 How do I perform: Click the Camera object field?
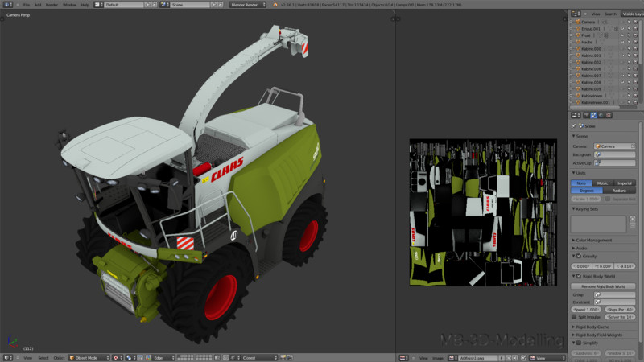(x=614, y=146)
